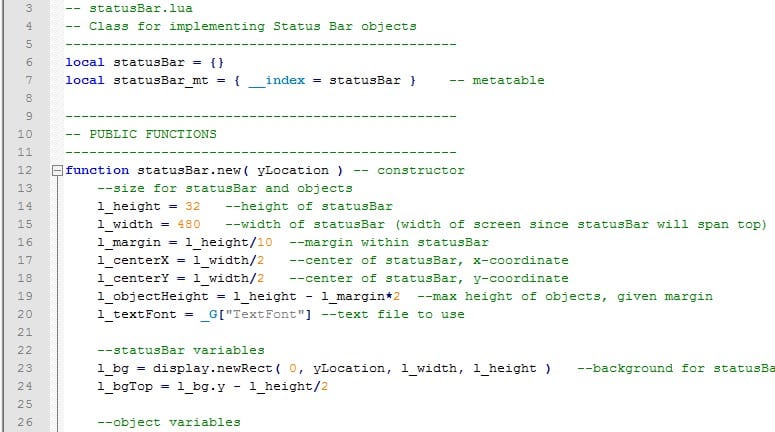Click the 'l_margin' variable on line 16
Viewport: 775px width, 432px height.
(x=129, y=242)
